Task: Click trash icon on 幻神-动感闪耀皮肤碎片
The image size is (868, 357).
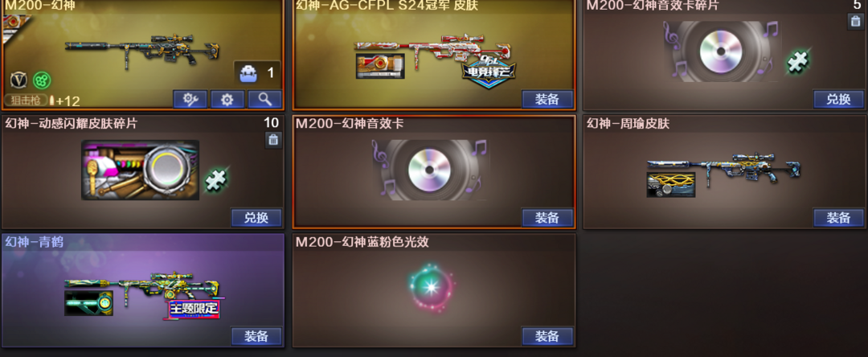Action: pos(273,140)
